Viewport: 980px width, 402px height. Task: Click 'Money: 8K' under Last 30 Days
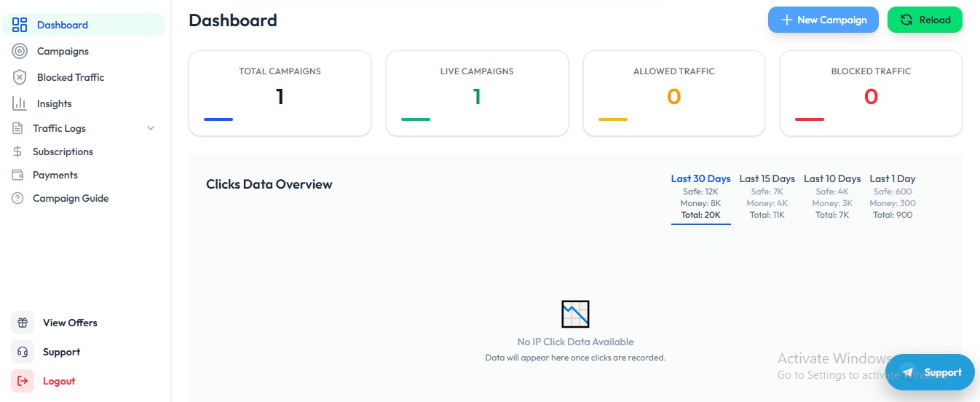click(x=700, y=203)
